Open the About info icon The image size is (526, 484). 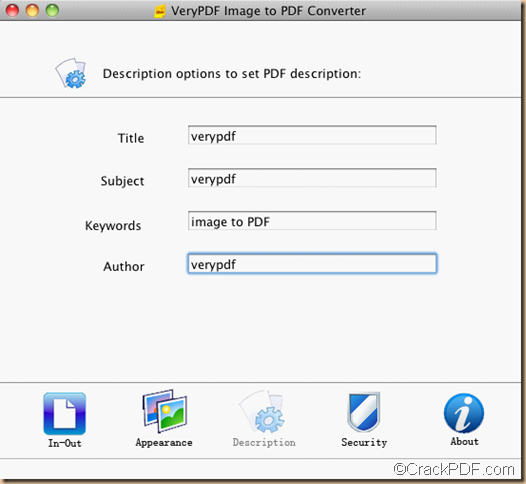[464, 413]
